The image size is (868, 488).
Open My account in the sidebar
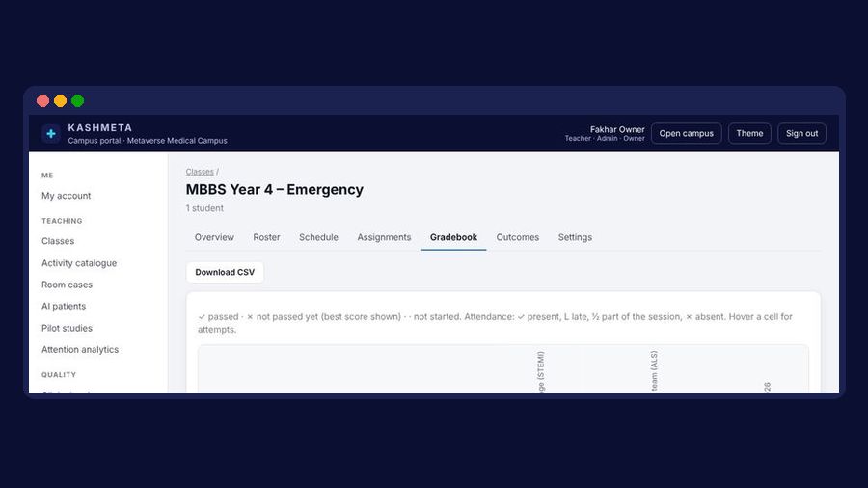point(67,196)
